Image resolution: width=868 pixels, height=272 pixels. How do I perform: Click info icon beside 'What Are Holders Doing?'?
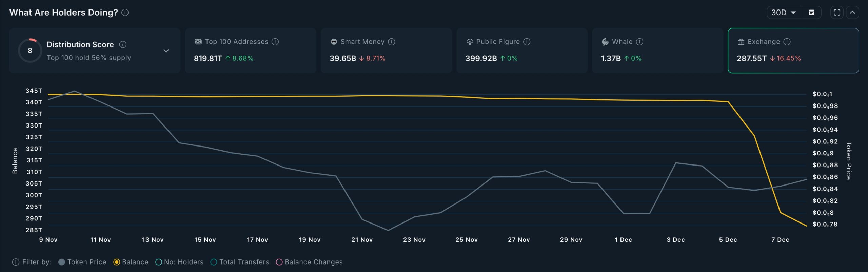(x=125, y=13)
